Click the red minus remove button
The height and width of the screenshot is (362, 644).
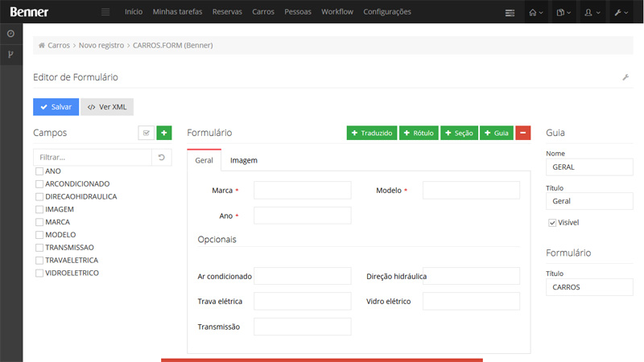[x=523, y=133]
